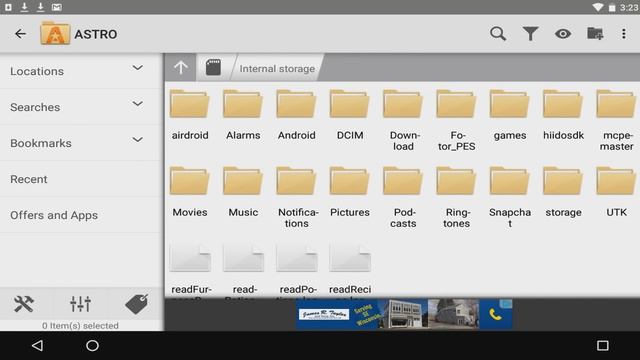Open the tag label icon
Screen dimensions: 640x360
point(137,304)
